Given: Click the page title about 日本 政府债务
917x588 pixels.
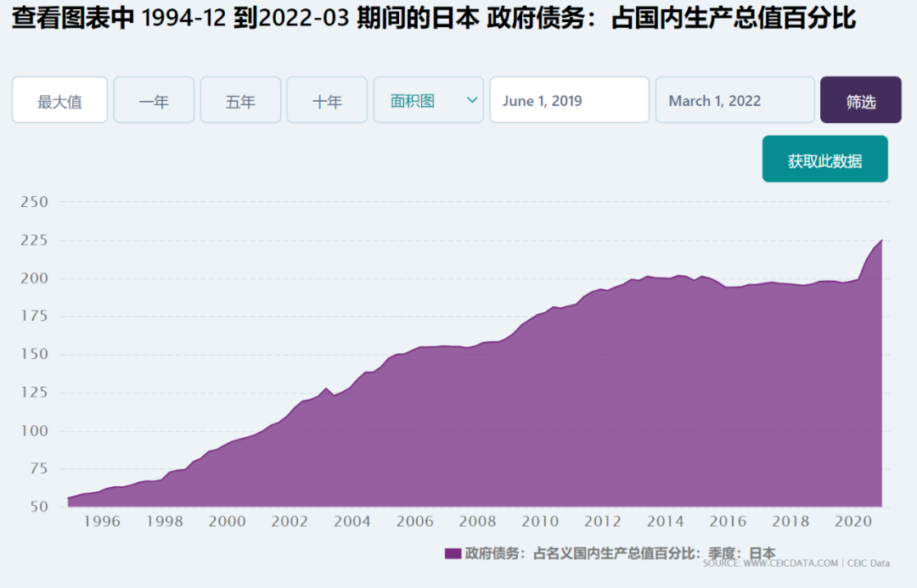Looking at the screenshot, I should point(433,18).
